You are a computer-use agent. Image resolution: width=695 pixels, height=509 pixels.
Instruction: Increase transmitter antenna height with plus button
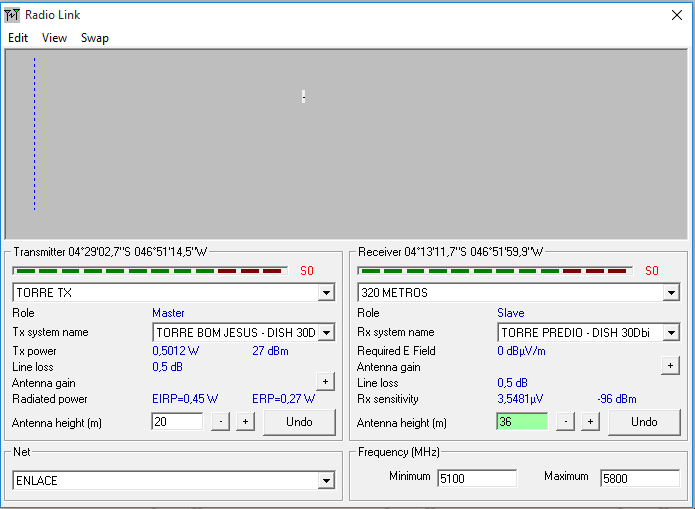[245, 422]
